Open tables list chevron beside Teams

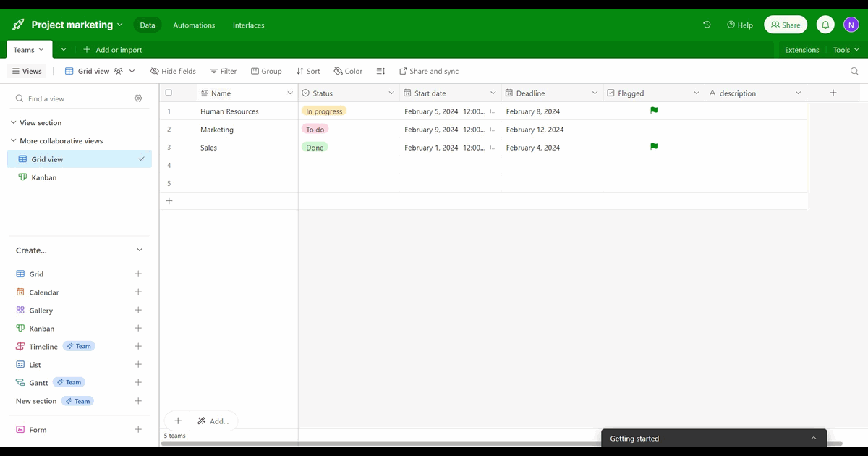point(64,50)
